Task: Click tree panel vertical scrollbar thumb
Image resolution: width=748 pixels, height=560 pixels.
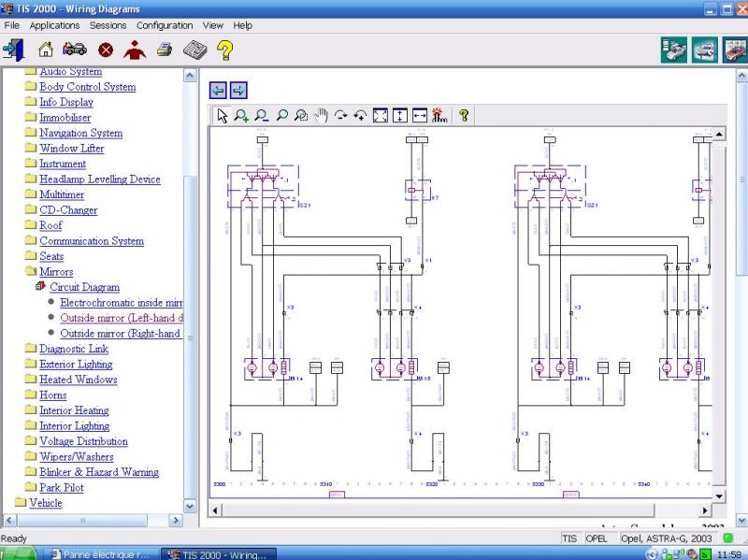Action: [x=190, y=337]
